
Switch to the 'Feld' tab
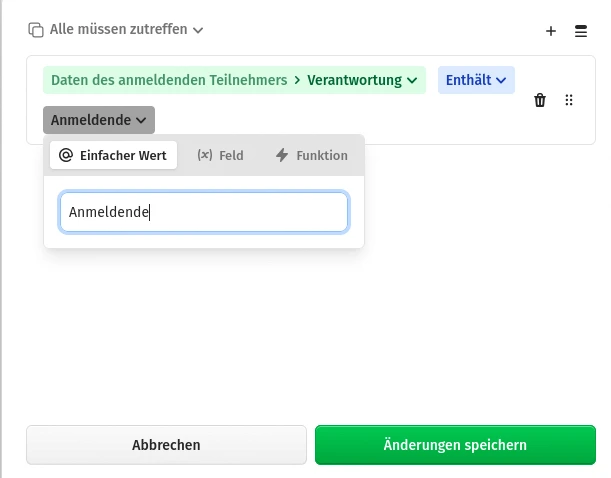coord(220,155)
